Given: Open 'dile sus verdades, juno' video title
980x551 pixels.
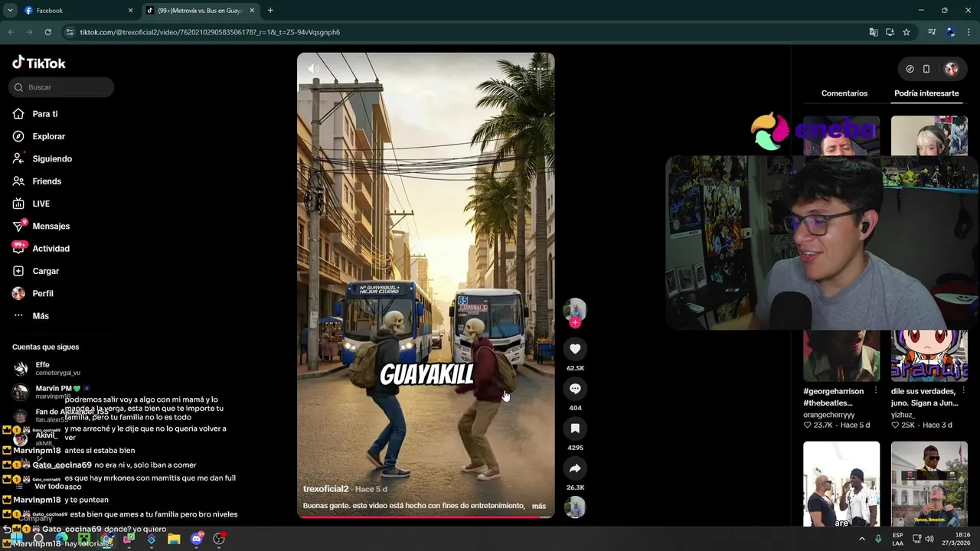Looking at the screenshot, I should click(924, 397).
